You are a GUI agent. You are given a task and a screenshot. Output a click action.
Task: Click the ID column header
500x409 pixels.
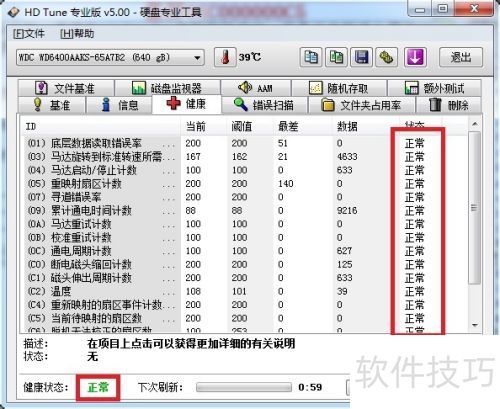click(x=100, y=126)
